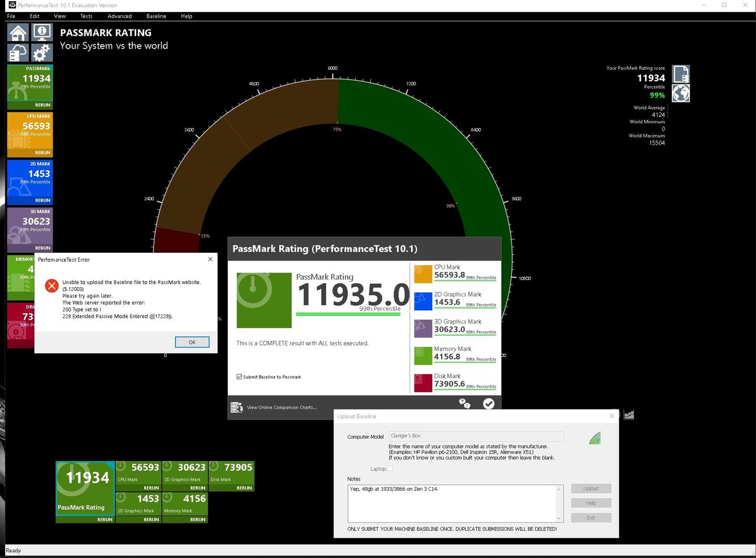Click the Computer Model input field
The width and height of the screenshot is (756, 558).
click(x=476, y=436)
